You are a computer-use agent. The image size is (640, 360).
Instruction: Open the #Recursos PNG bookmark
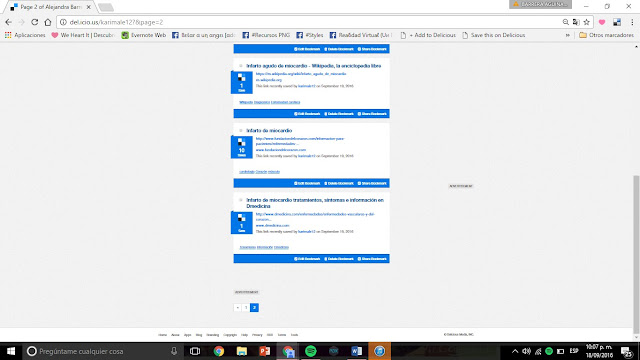tap(266, 35)
